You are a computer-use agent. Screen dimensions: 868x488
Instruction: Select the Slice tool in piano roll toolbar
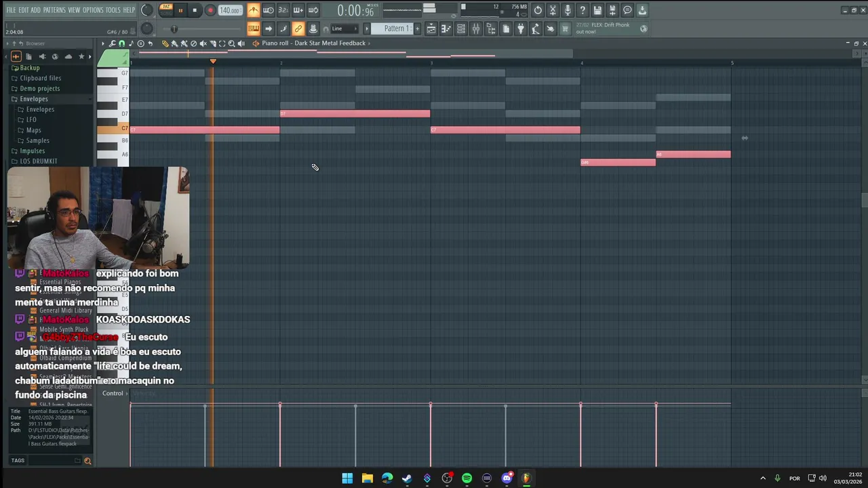[213, 43]
